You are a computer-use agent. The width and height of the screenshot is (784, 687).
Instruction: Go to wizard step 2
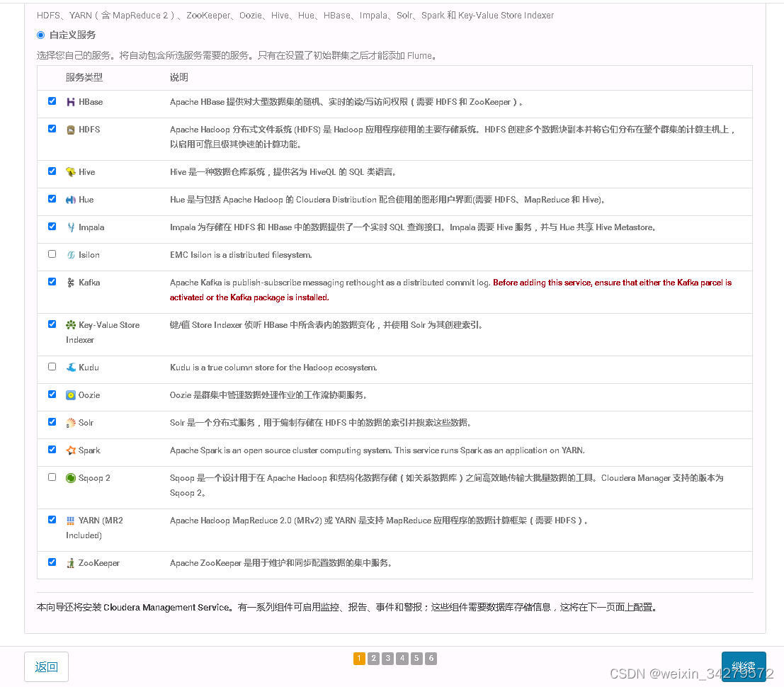(373, 659)
